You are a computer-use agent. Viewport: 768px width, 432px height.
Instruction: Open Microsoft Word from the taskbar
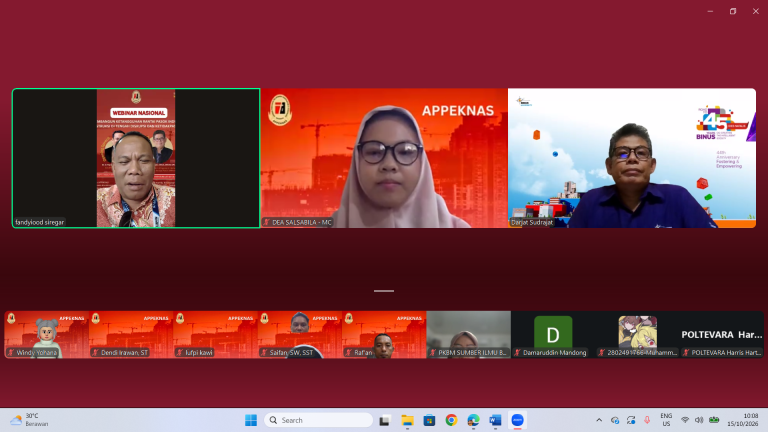click(496, 420)
